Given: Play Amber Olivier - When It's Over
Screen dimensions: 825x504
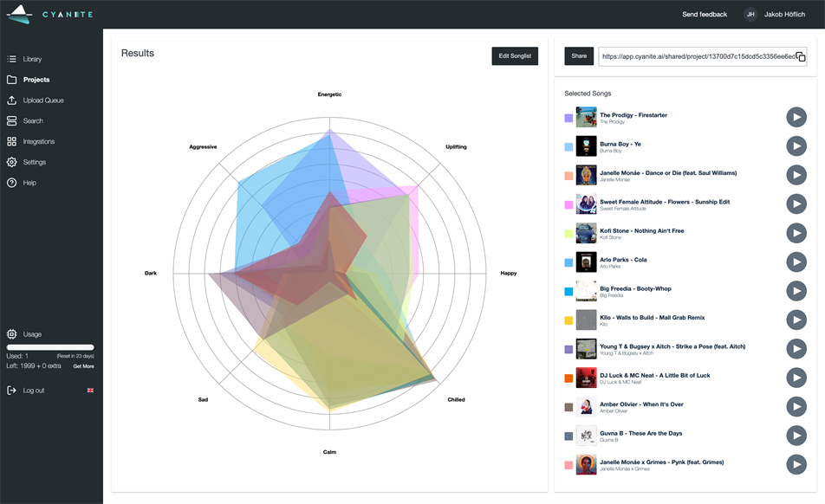Looking at the screenshot, I should tap(796, 406).
